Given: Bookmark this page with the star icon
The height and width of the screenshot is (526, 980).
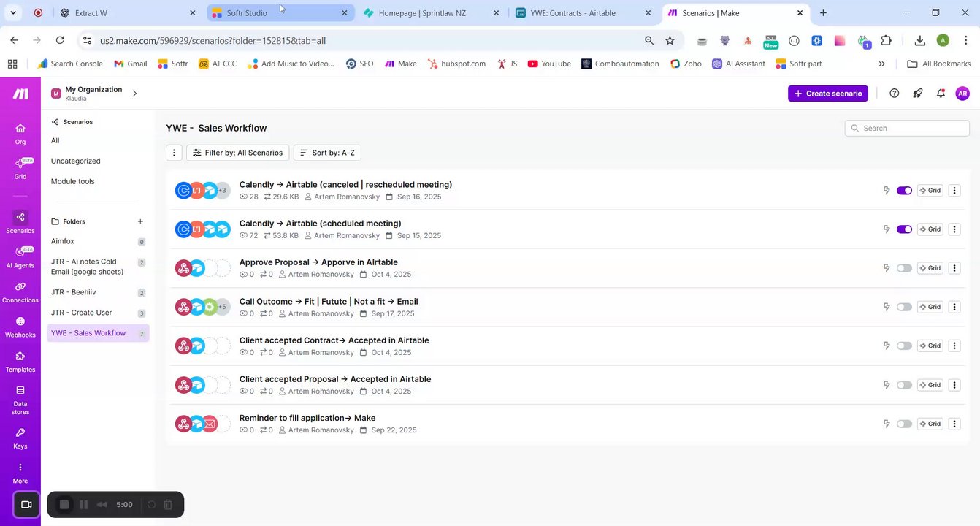Looking at the screenshot, I should click(670, 41).
